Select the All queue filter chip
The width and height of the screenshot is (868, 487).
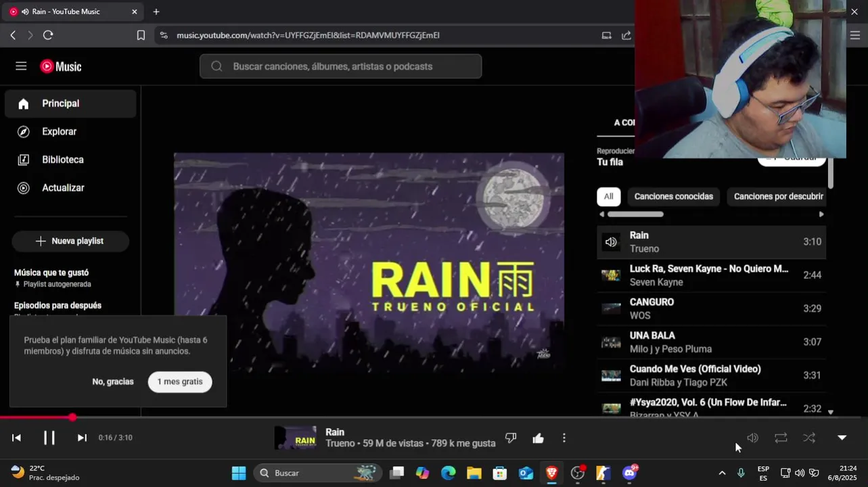pyautogui.click(x=608, y=196)
